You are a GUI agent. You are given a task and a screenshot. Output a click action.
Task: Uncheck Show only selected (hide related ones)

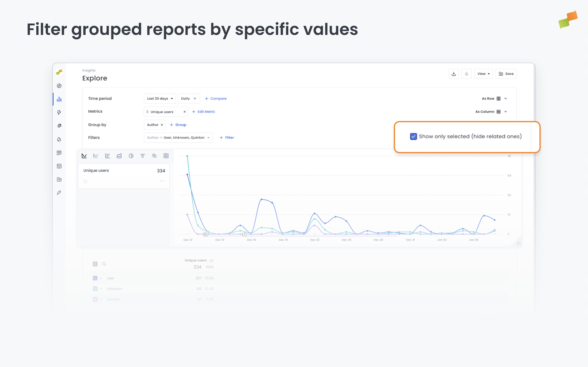[413, 136]
